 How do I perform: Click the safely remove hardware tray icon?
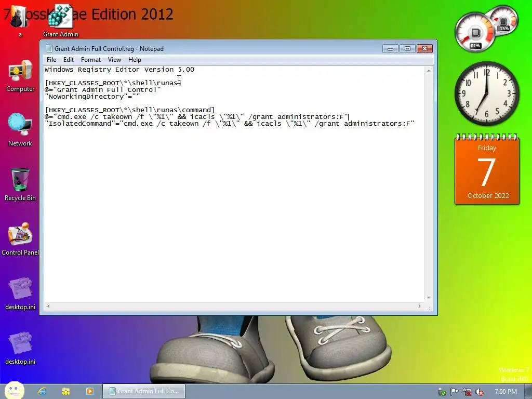[442, 392]
